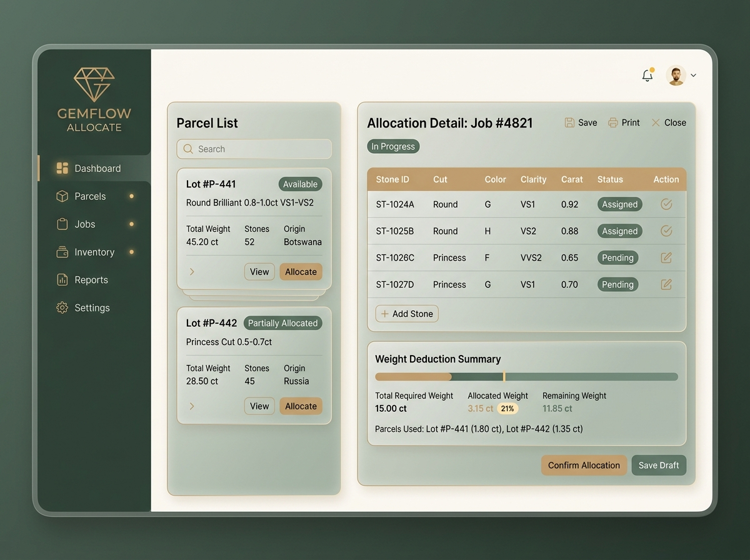Sort by Carat column header
Viewport: 750px width, 560px height.
[x=572, y=179]
